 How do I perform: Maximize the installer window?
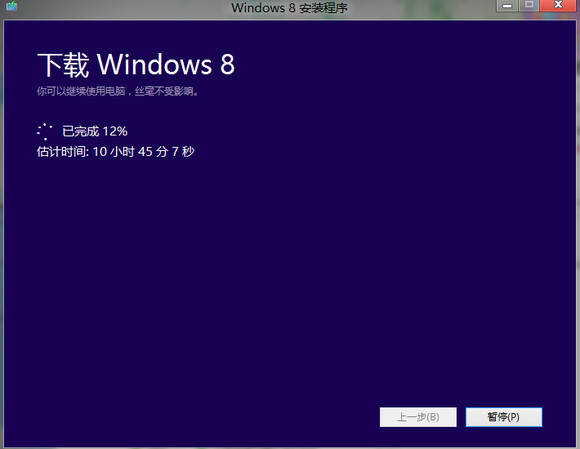click(x=529, y=5)
